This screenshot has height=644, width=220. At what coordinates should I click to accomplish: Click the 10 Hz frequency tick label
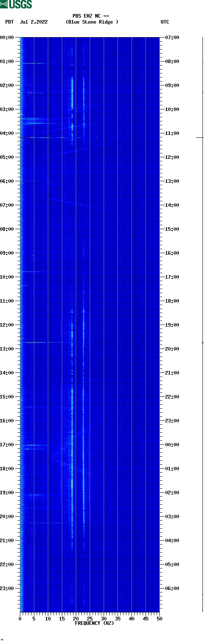pyautogui.click(x=48, y=619)
